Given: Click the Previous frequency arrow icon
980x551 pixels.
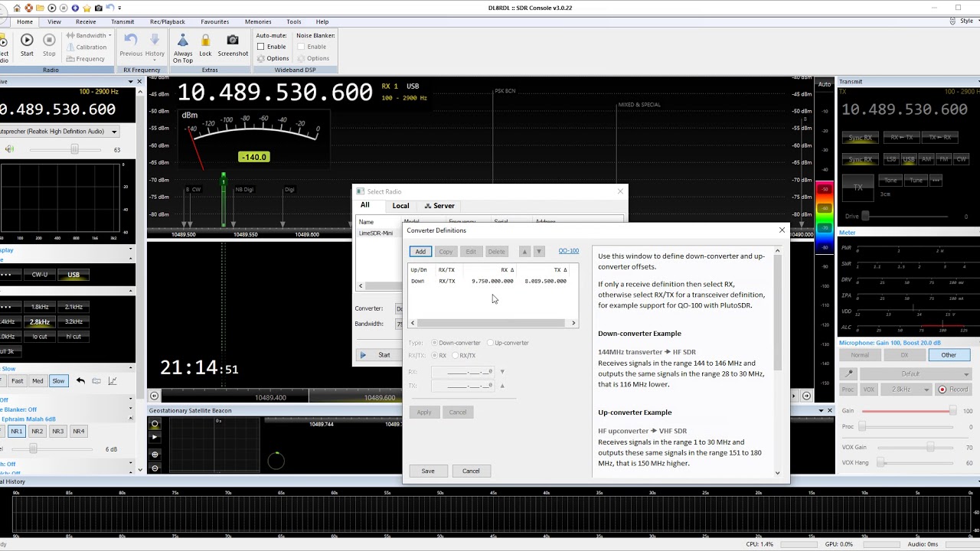Looking at the screenshot, I should pos(131,41).
